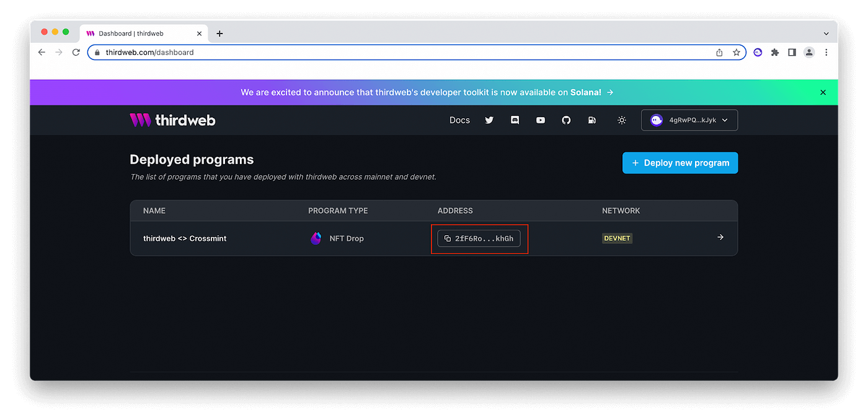Click Deploy new program button
The width and height of the screenshot is (868, 420).
(680, 163)
